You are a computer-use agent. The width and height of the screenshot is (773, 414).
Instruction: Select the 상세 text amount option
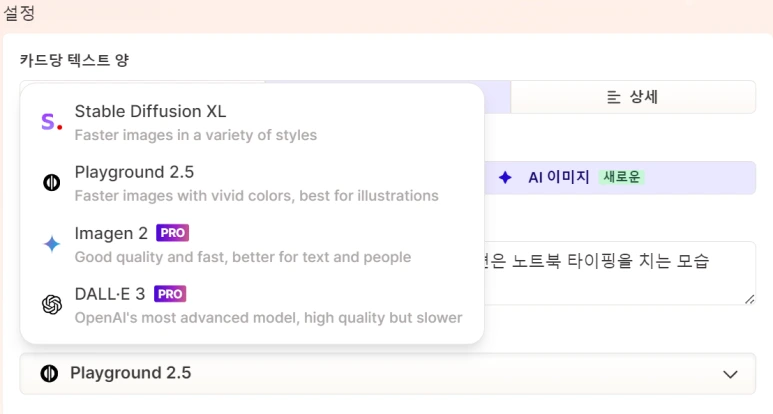tap(633, 97)
